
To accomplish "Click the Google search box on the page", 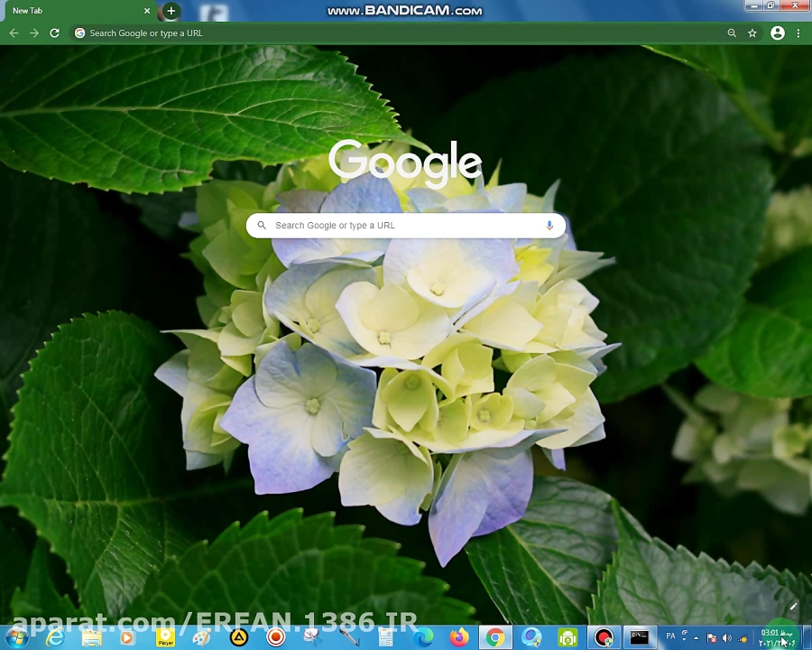I will pos(405,226).
